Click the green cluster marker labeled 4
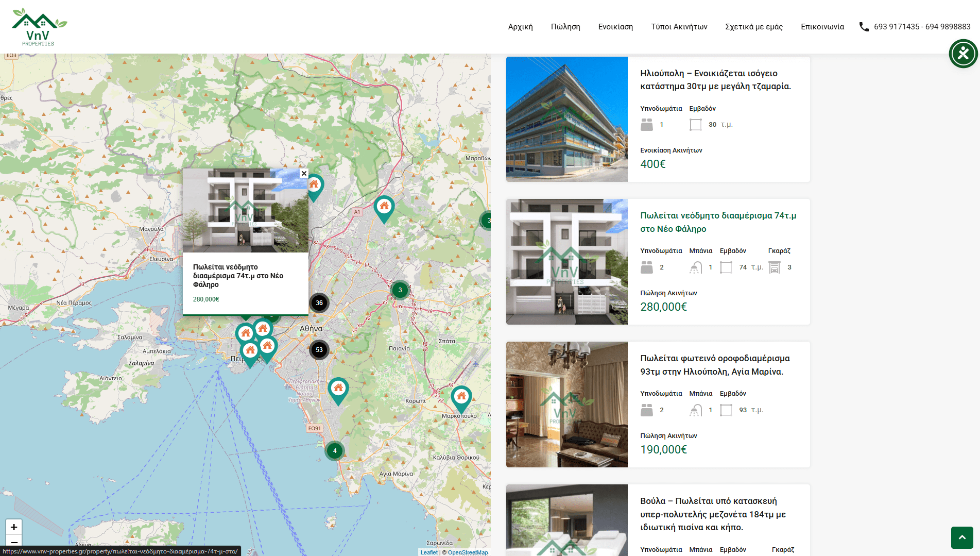Screen dimensions: 980x556 (x=335, y=451)
